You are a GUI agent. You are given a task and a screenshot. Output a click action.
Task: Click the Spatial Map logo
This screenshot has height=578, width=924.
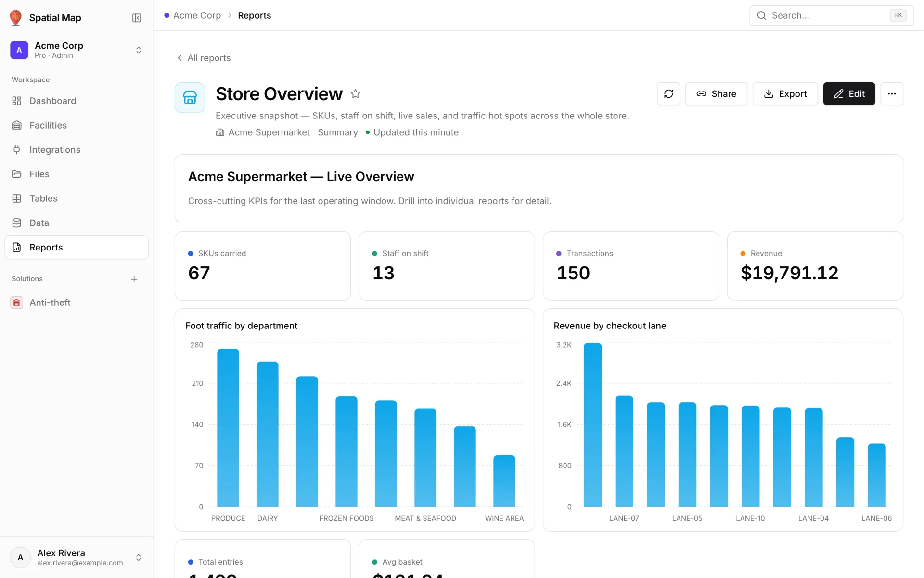click(16, 18)
